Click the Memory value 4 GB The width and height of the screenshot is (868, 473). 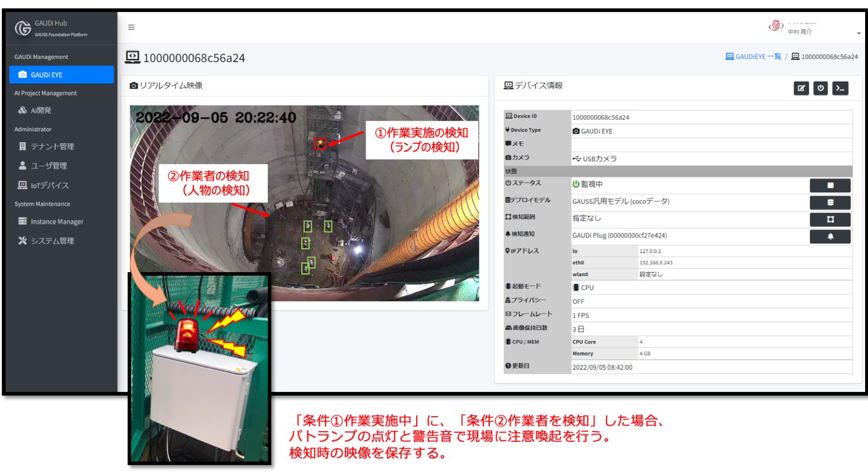[645, 354]
